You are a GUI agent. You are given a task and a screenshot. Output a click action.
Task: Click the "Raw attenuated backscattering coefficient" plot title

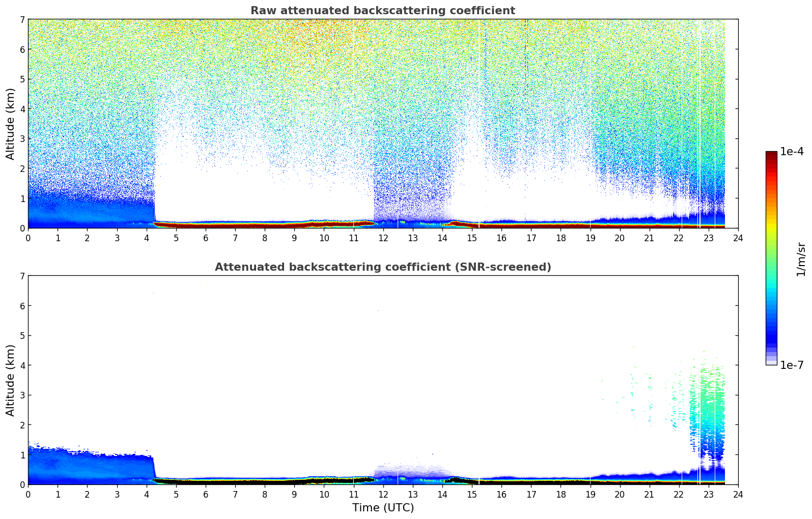click(382, 11)
